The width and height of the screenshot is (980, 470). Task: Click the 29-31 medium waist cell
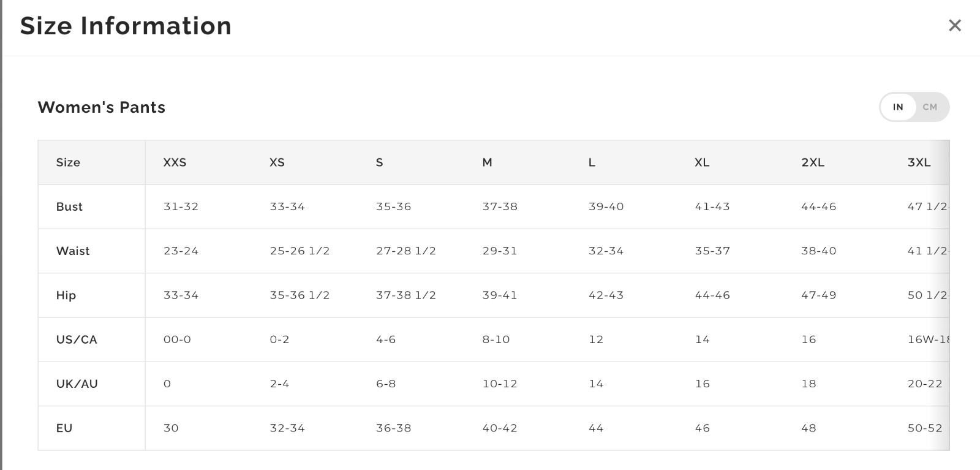(x=500, y=251)
